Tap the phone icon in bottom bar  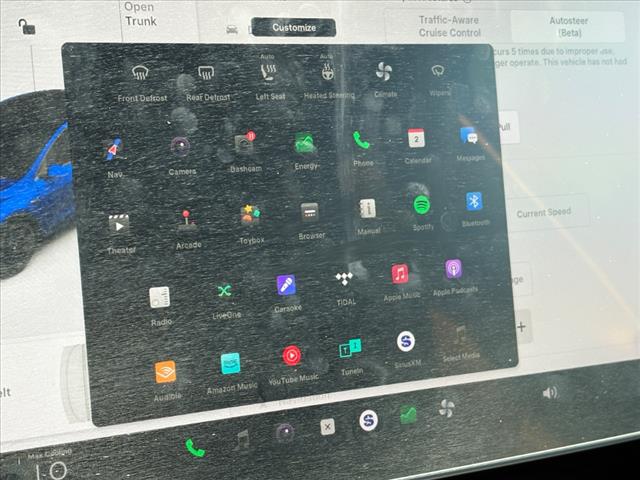click(x=195, y=448)
